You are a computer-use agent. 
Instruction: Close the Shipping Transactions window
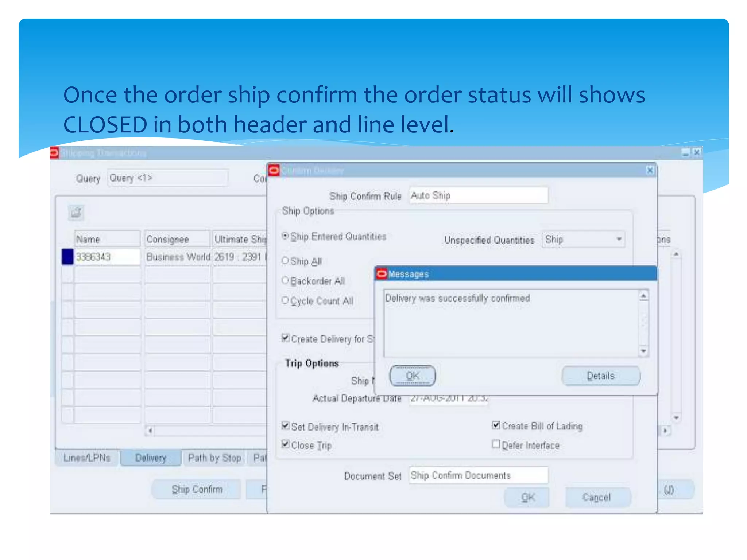pos(697,152)
